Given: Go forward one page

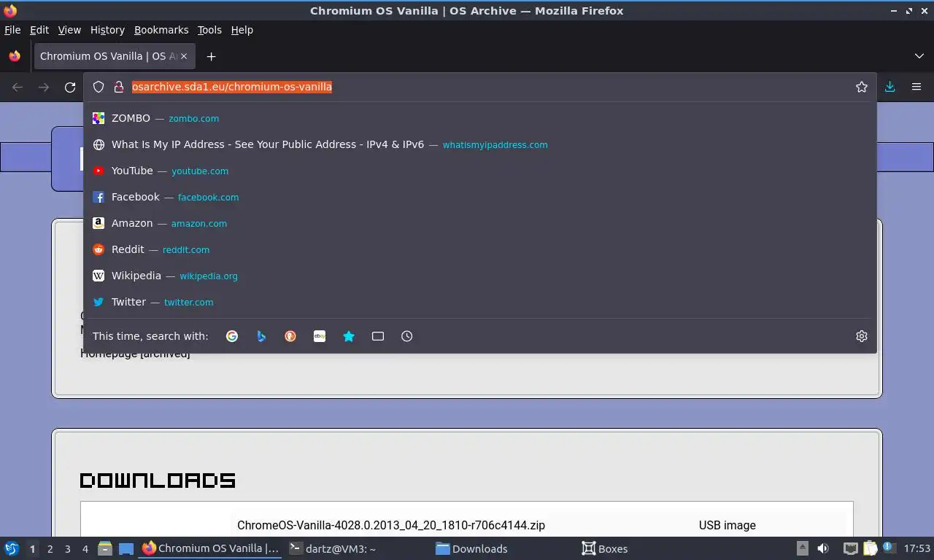Looking at the screenshot, I should [44, 87].
